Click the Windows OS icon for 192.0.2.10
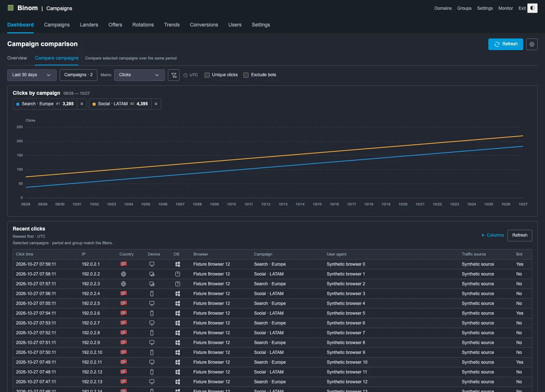This screenshot has width=545, height=392. (x=178, y=352)
